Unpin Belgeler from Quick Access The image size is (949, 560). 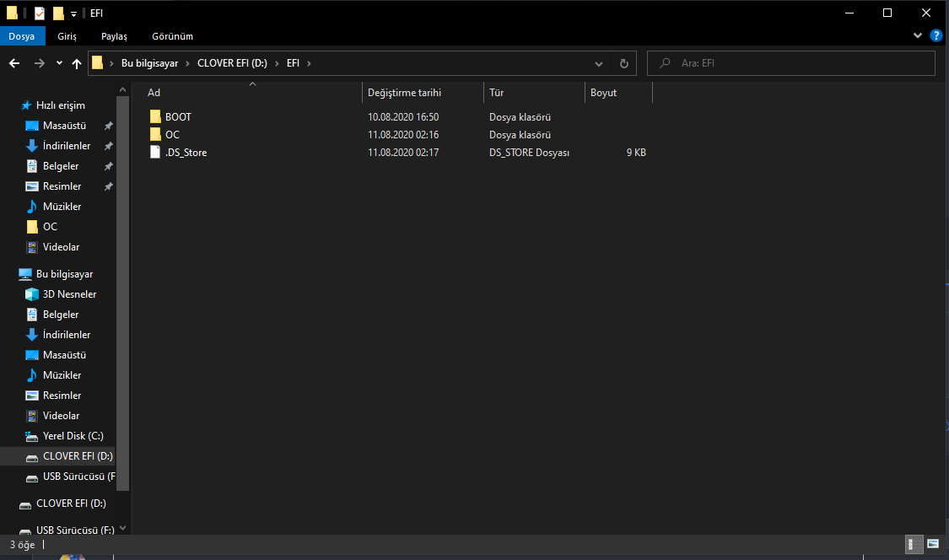[108, 165]
